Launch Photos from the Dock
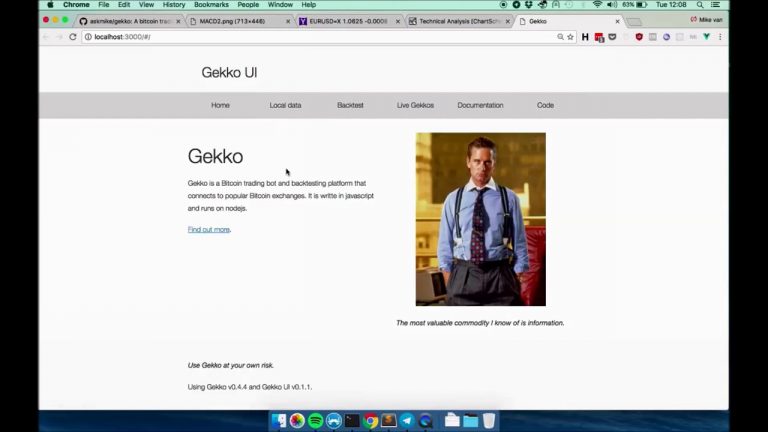This screenshot has width=768, height=432. click(297, 420)
